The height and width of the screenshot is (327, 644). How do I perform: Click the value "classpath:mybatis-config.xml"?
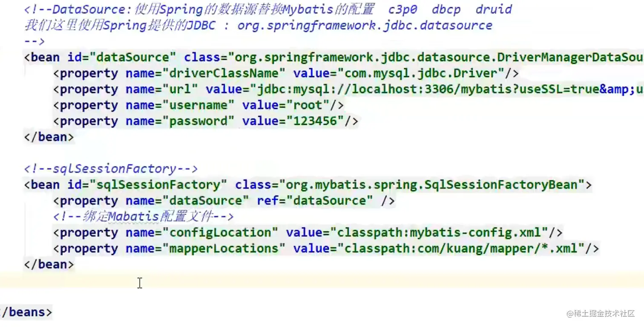pyautogui.click(x=440, y=233)
